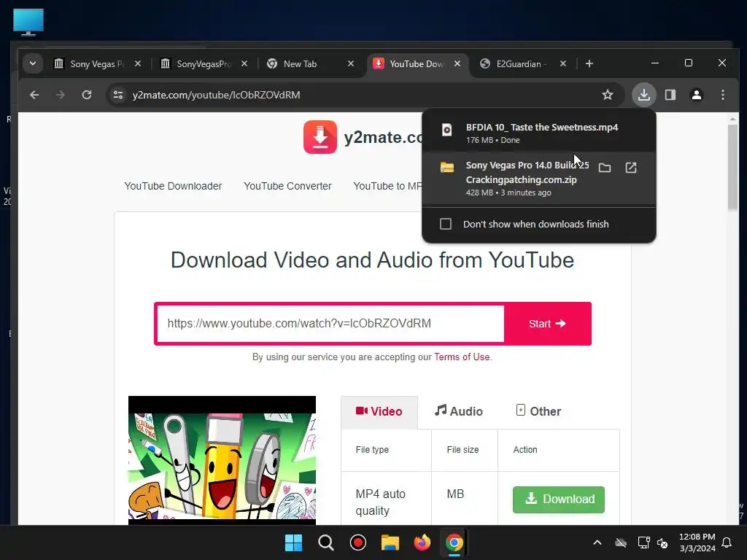
Task: Click the Chrome taskbar icon
Action: [x=454, y=542]
